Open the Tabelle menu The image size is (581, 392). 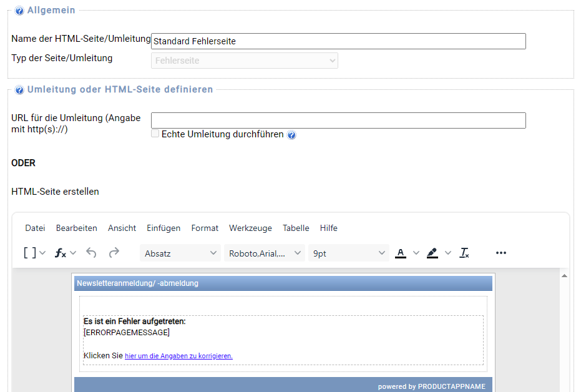[296, 228]
